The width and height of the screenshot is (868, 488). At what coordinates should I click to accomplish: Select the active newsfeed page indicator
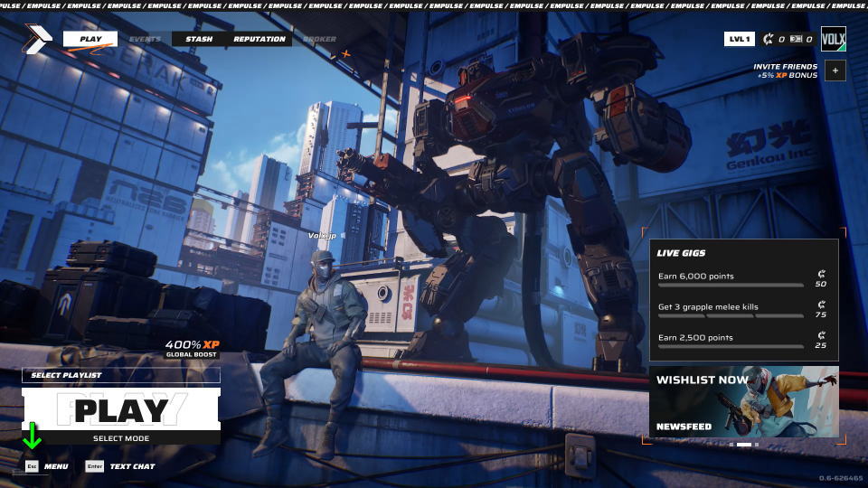tap(744, 445)
